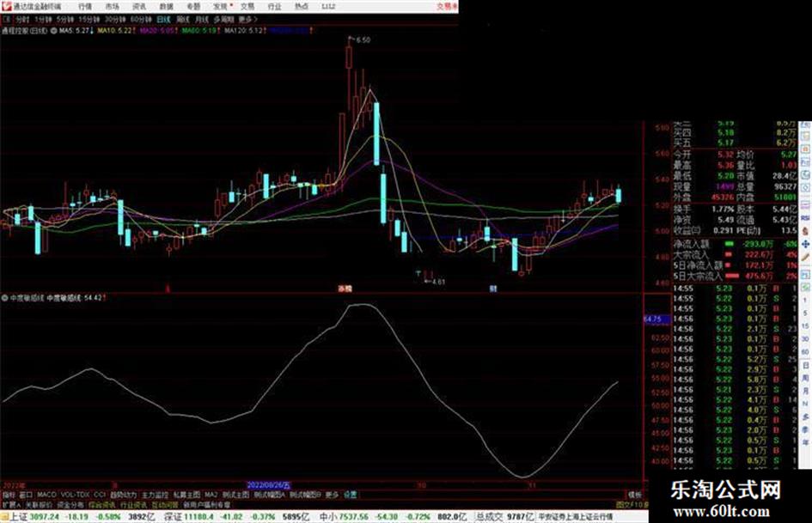Image resolution: width=812 pixels, height=523 pixels.
Task: Select the 趋势动力 indicator tab
Action: 123,495
